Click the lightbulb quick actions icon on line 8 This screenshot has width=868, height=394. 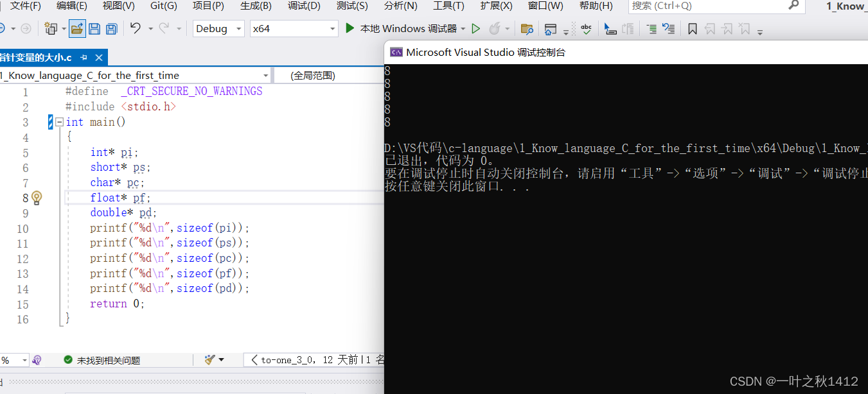pyautogui.click(x=37, y=198)
